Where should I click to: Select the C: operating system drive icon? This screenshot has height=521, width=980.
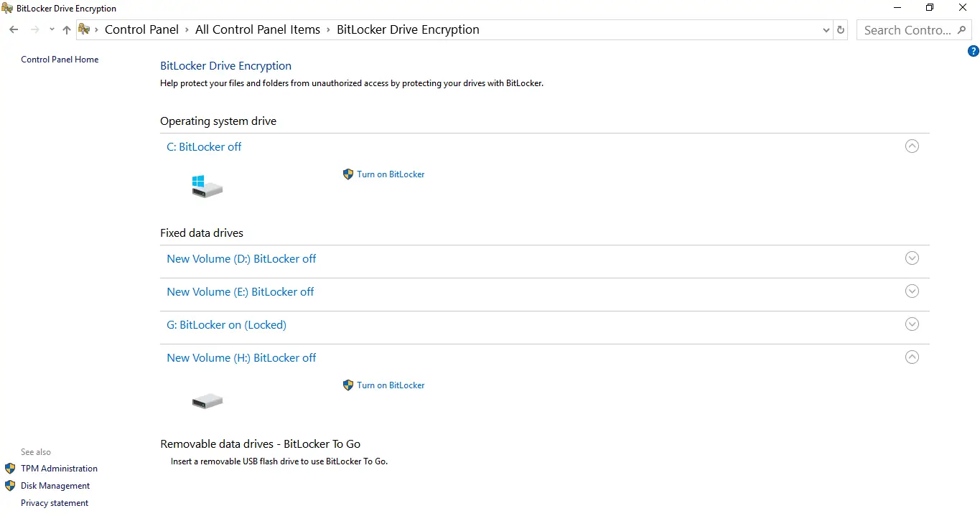207,186
